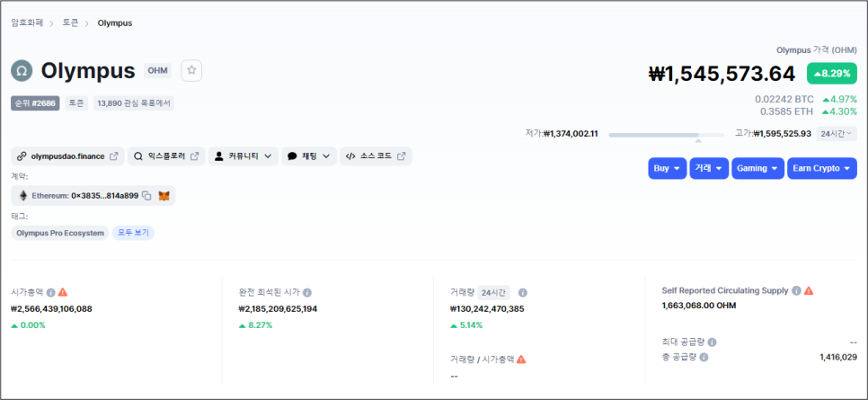Click the info icon beside 시가총액
The height and width of the screenshot is (400, 868).
pyautogui.click(x=51, y=292)
